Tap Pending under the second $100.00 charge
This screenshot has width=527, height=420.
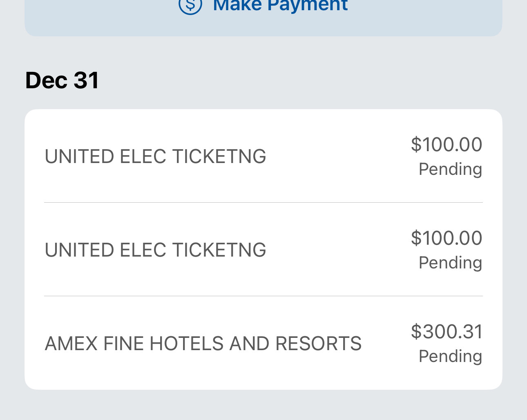(x=450, y=263)
